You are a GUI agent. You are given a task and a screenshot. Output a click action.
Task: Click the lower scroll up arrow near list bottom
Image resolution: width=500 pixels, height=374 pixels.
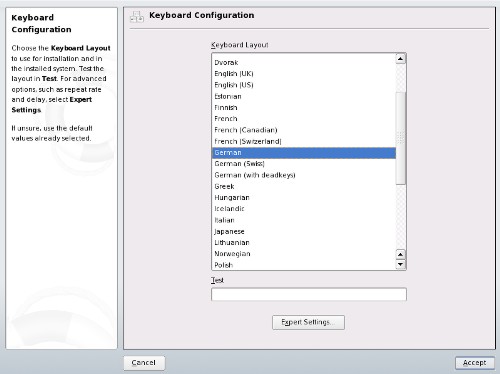click(x=400, y=255)
